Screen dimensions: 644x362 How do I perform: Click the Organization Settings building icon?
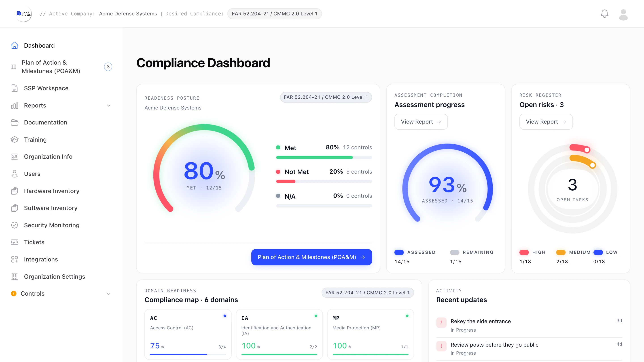[x=15, y=277]
